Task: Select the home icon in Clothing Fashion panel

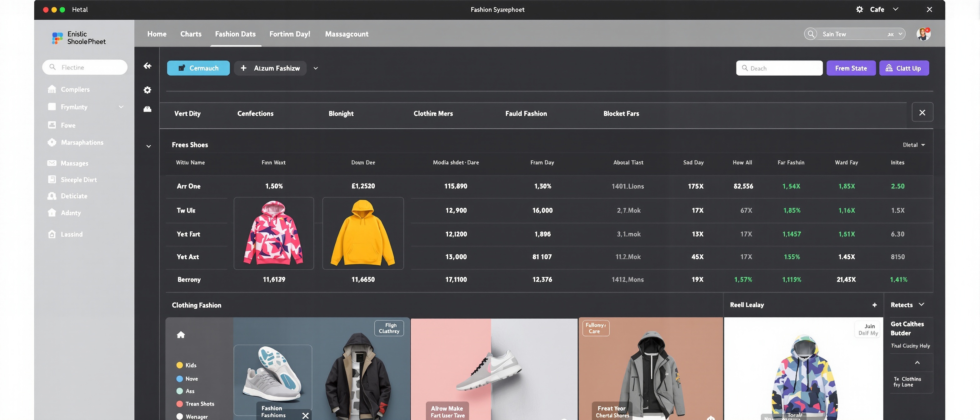Action: (x=181, y=334)
